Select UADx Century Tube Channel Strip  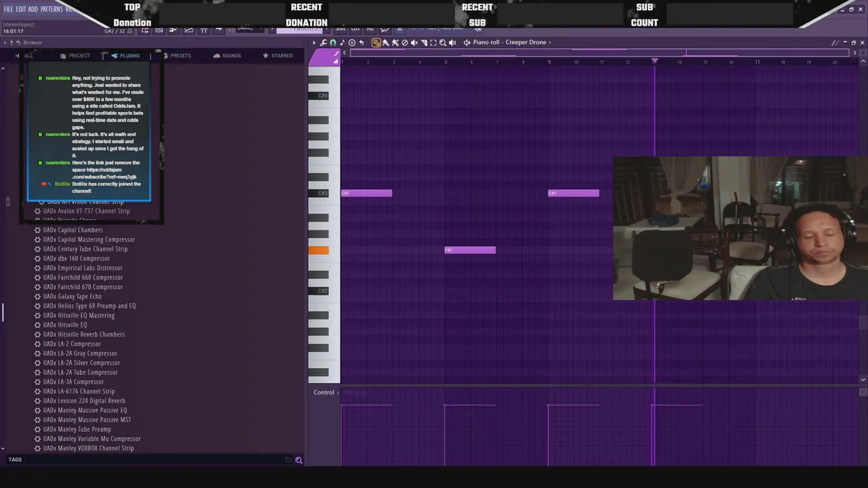pos(85,249)
